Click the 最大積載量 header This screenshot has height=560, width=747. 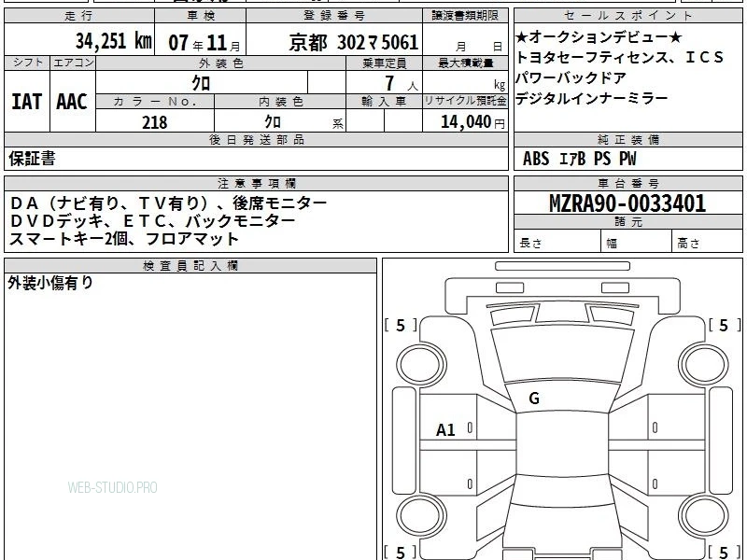[x=465, y=63]
